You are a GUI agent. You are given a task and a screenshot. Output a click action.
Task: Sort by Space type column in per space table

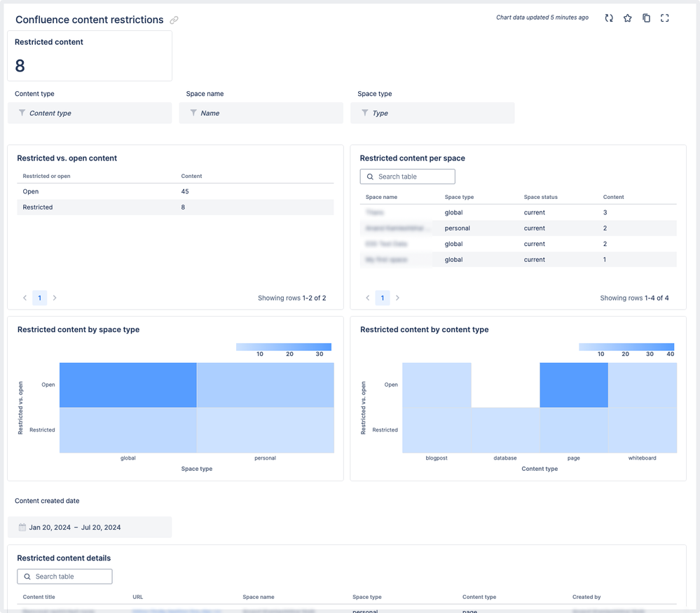(459, 197)
